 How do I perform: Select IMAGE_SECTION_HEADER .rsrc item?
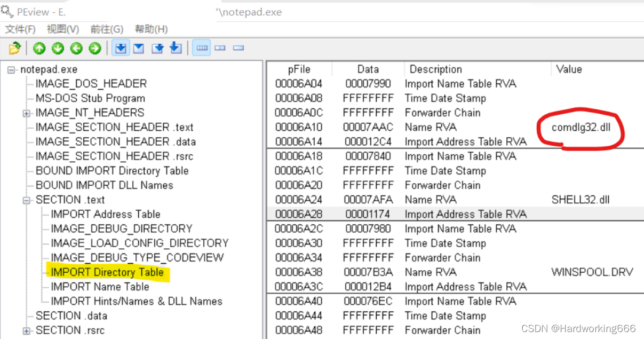tap(114, 156)
